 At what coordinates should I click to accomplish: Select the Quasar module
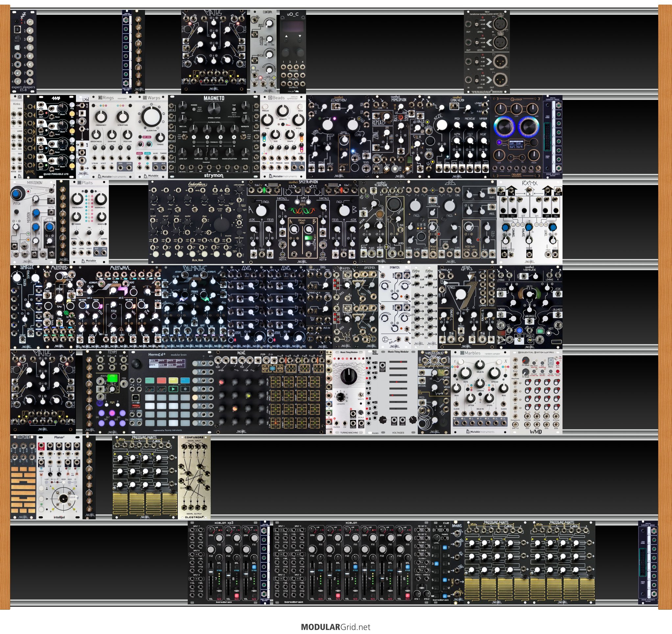[x=516, y=136]
